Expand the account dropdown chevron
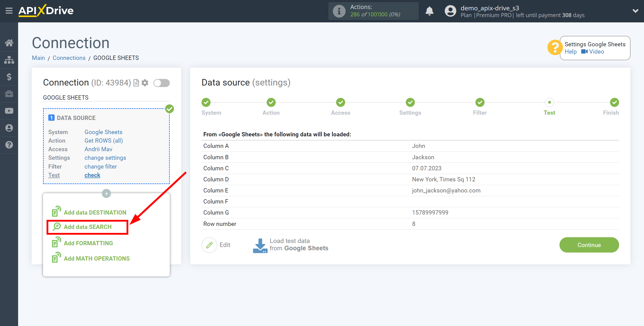Screen dimensions: 644x326 (635, 11)
